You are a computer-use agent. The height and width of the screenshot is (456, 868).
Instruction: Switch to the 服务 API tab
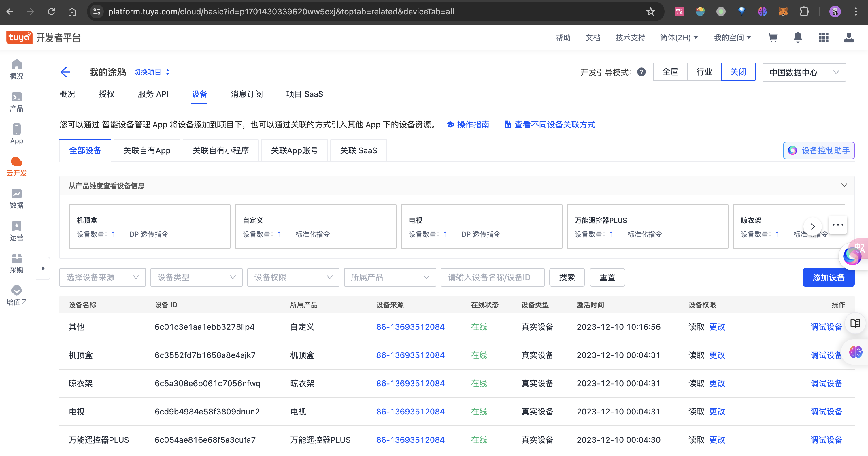click(153, 94)
